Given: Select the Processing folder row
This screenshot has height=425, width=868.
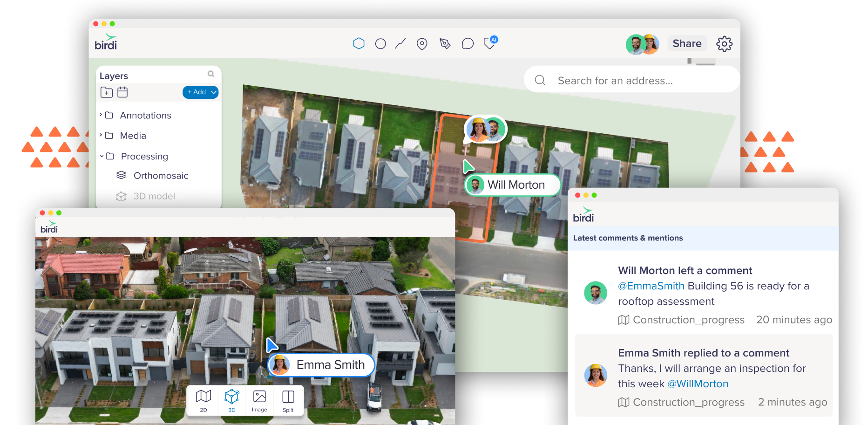Looking at the screenshot, I should (158, 156).
